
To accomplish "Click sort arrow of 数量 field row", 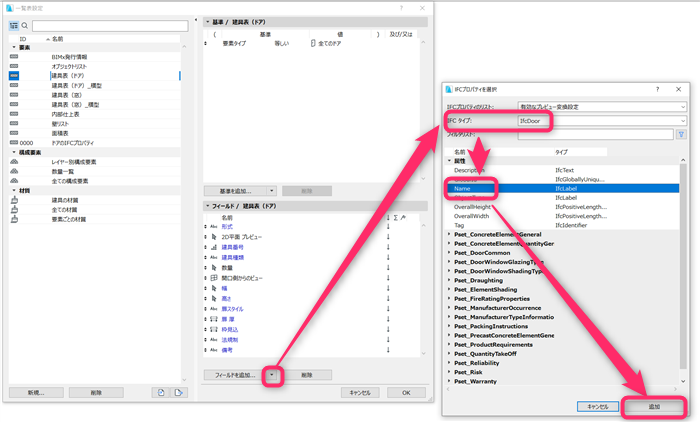I will pos(388,267).
